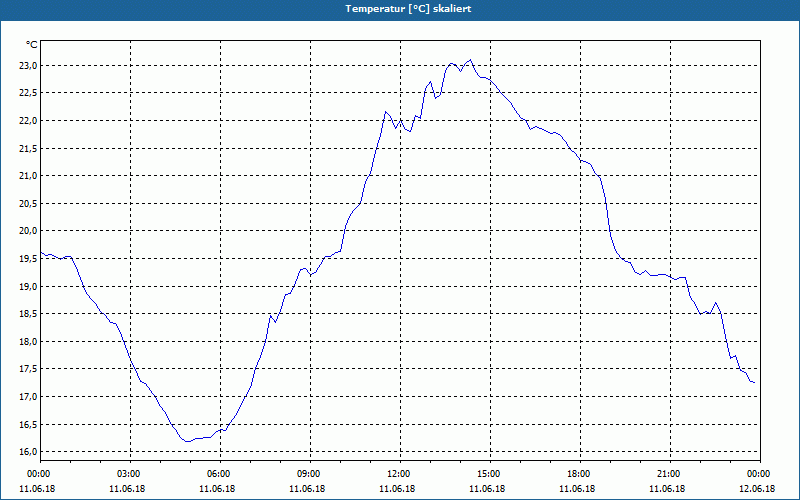Click the 11.06.18 date under 18:00
The image size is (800, 500).
pos(577,489)
